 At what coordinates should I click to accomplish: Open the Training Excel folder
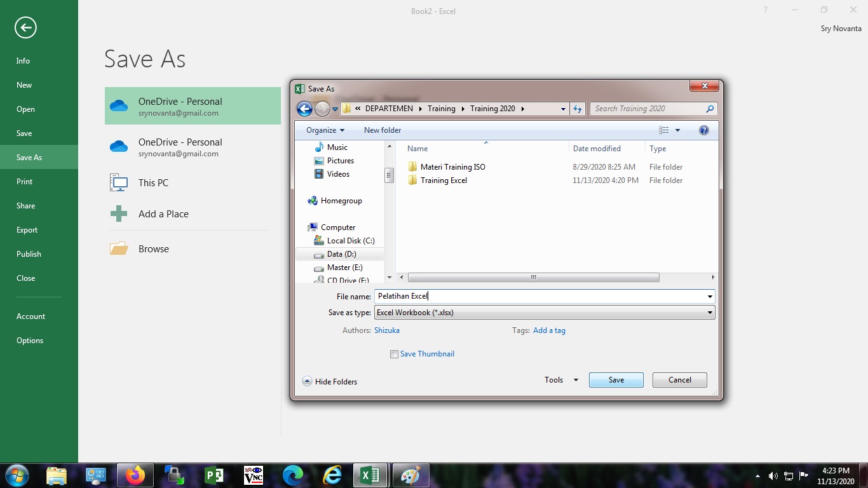(445, 180)
